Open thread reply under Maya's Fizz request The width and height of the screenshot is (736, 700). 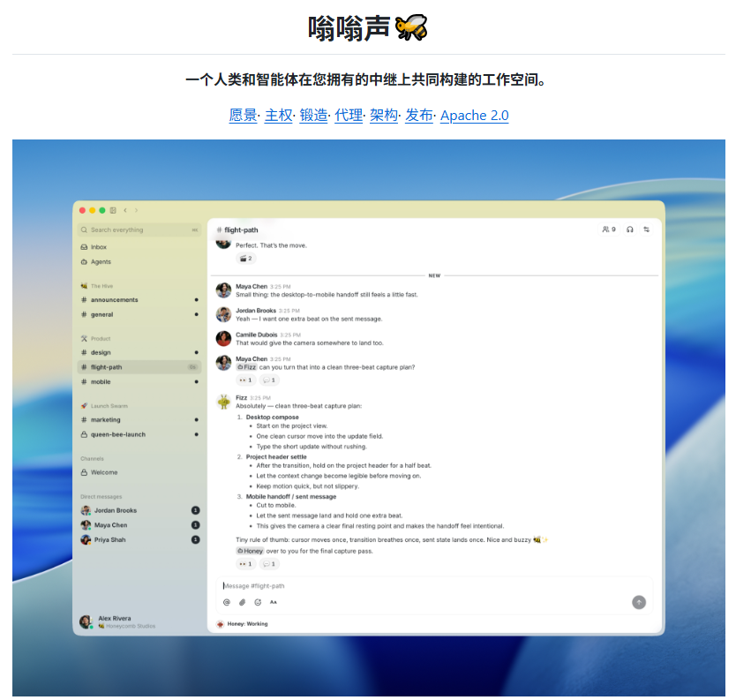(x=269, y=380)
